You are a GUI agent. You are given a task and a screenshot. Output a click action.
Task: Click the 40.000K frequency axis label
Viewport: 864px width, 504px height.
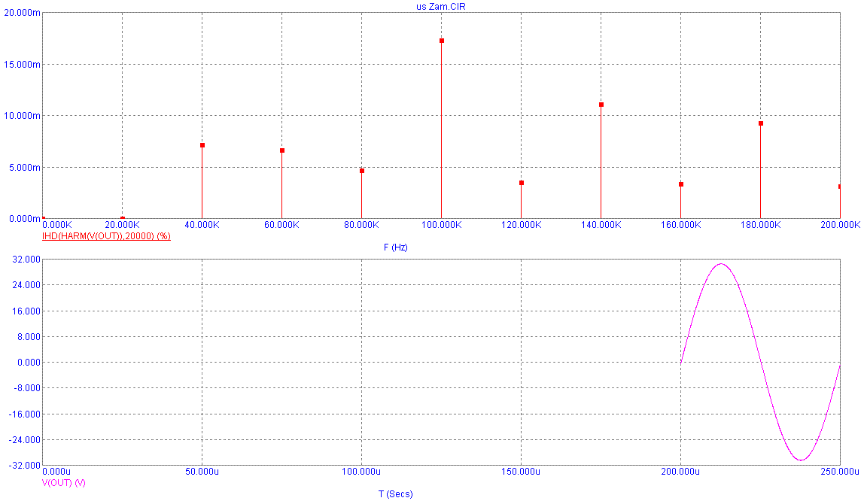click(x=202, y=225)
